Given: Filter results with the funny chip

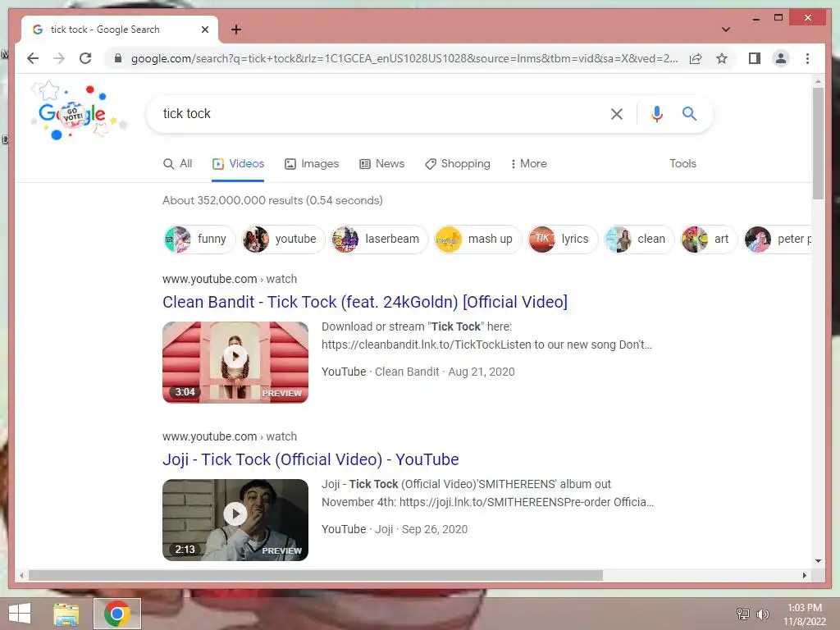Looking at the screenshot, I should [x=199, y=239].
